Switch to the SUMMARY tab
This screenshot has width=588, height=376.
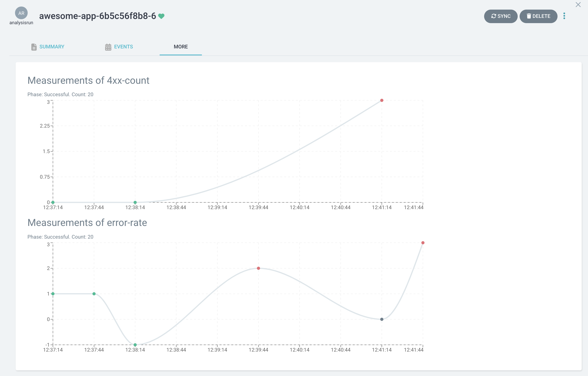pyautogui.click(x=52, y=47)
